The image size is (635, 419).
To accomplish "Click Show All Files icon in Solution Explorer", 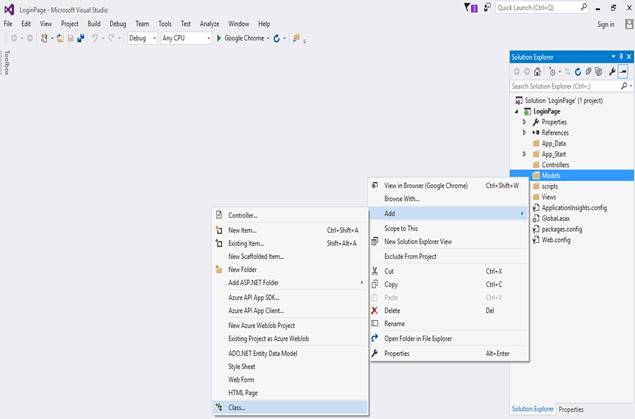I will click(599, 72).
